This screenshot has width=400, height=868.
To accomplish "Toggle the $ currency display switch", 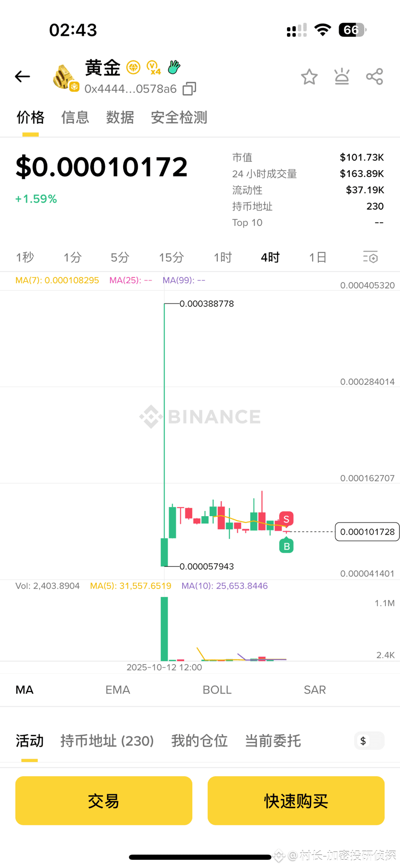I will point(369,741).
